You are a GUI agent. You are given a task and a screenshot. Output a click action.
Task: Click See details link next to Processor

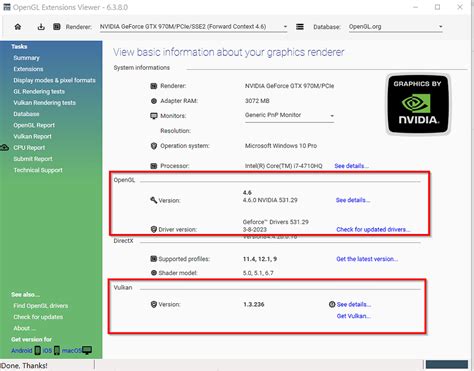(351, 166)
